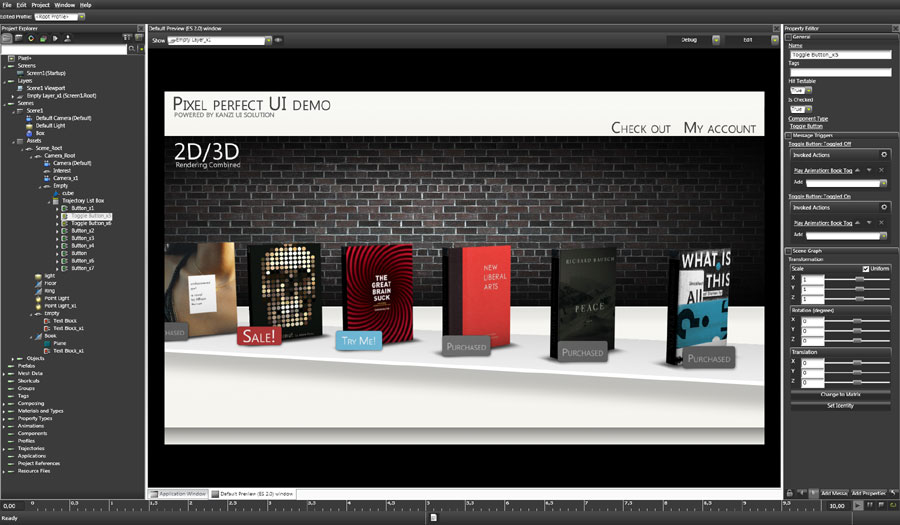Click the Change to Matrix button
This screenshot has width=900, height=525.
[x=840, y=395]
